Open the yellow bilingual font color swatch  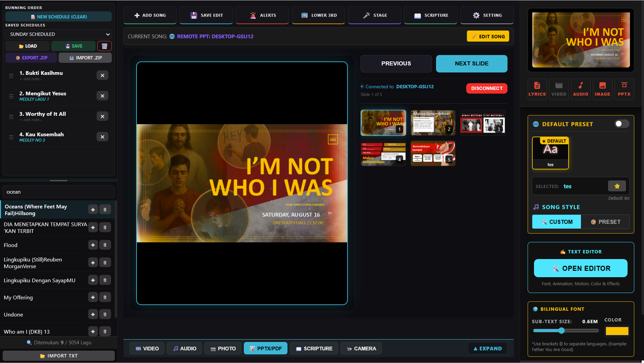click(x=617, y=331)
